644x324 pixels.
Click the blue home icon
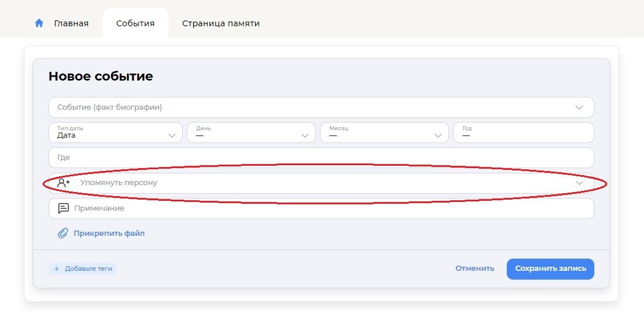point(39,23)
